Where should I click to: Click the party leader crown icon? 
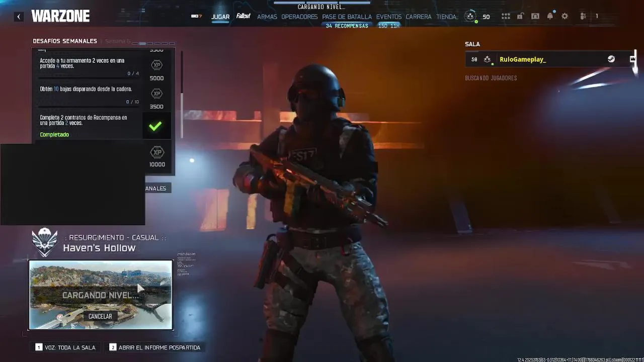[632, 59]
